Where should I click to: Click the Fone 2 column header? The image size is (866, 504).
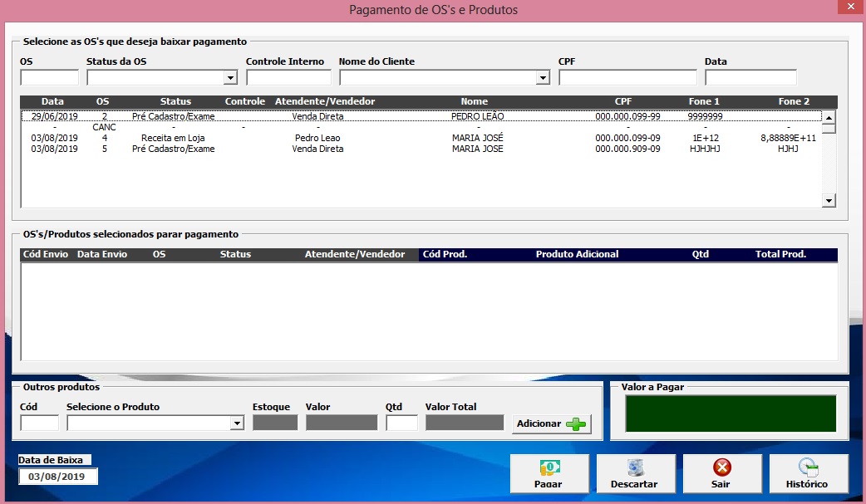pyautogui.click(x=795, y=101)
